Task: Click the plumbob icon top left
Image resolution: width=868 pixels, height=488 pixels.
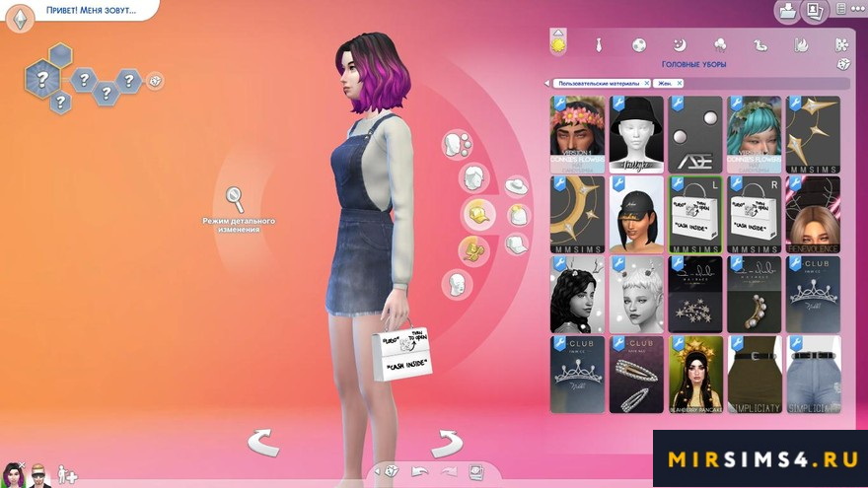Action: (x=21, y=19)
